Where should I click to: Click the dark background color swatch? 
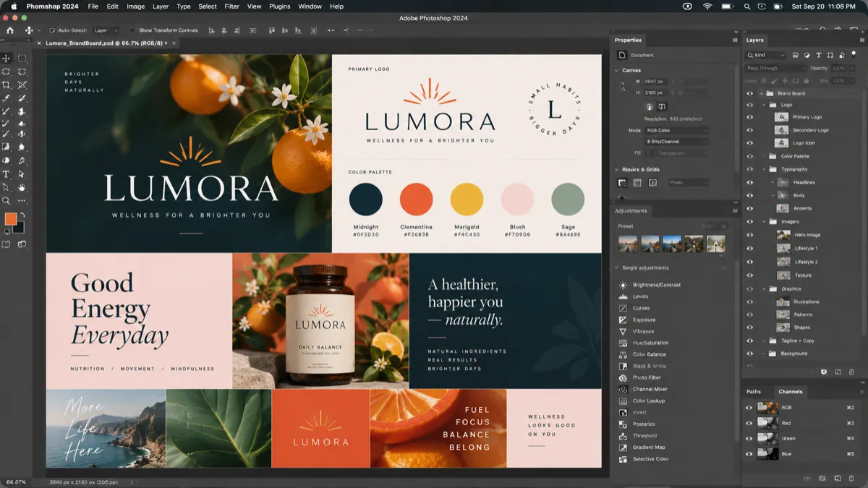(20, 228)
